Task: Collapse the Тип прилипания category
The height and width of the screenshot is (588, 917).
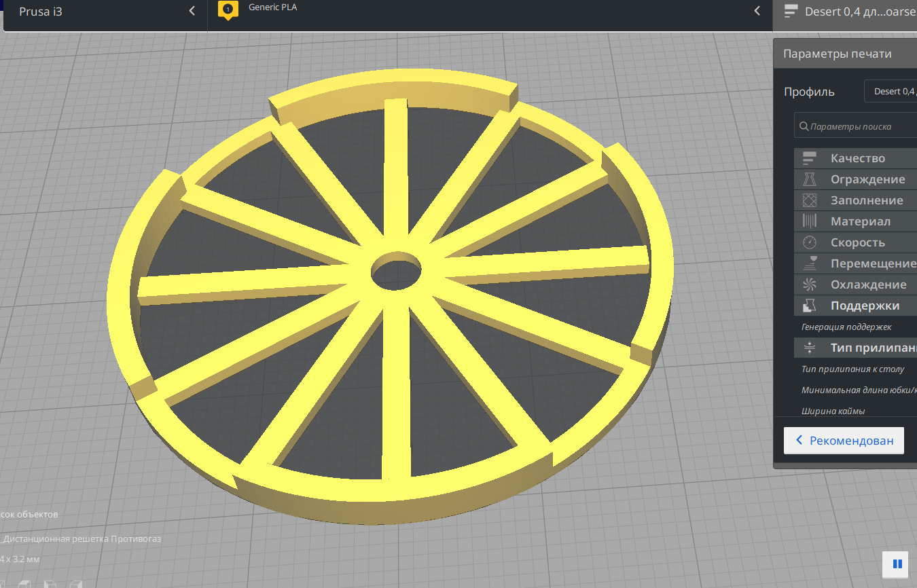Action: (x=856, y=348)
